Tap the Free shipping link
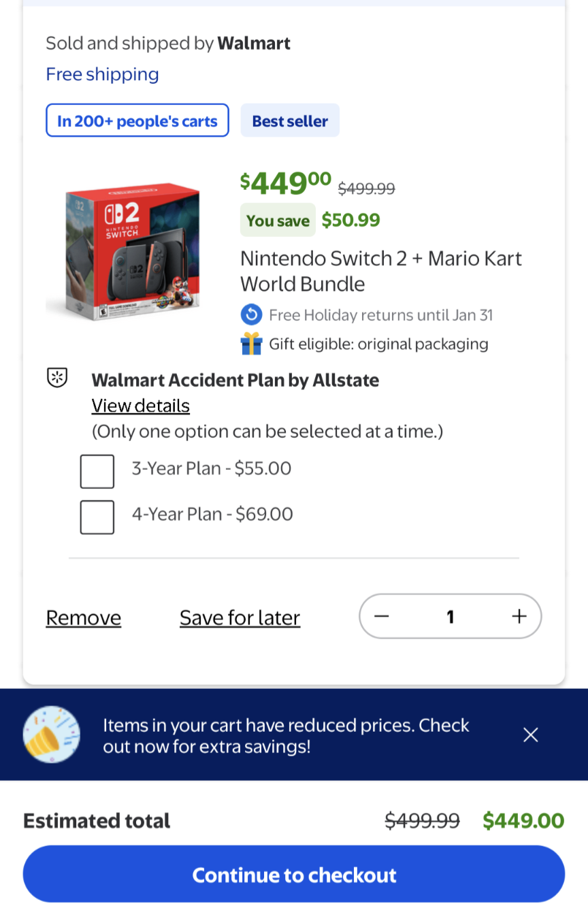588x921 pixels. (102, 74)
